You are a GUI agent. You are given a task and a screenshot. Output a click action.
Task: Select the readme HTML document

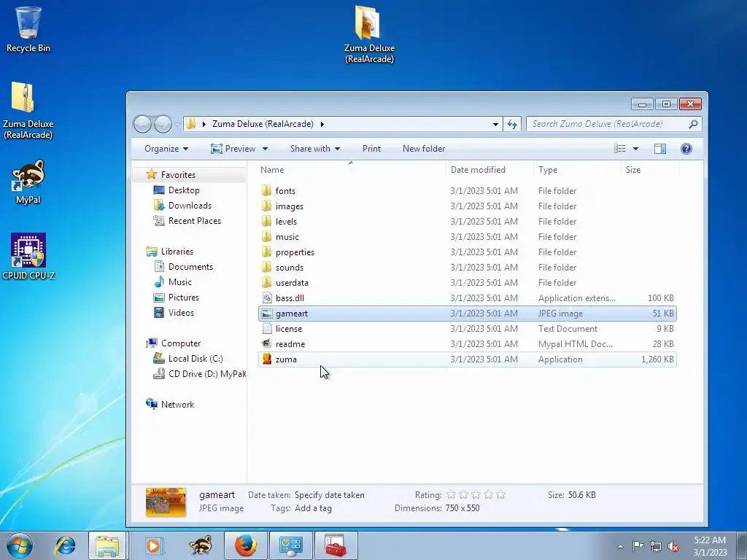(468, 344)
